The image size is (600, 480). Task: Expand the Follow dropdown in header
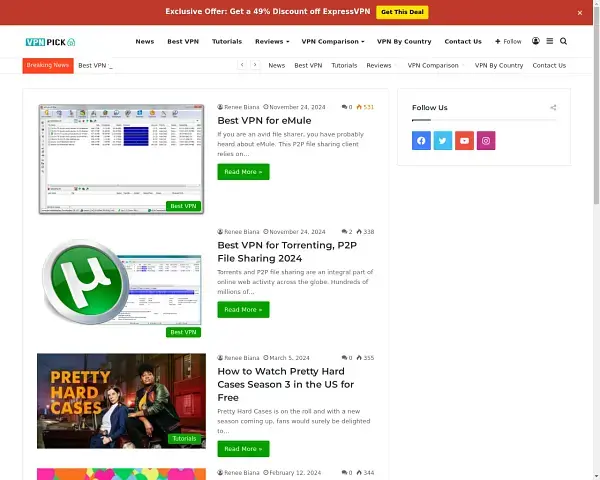(508, 42)
